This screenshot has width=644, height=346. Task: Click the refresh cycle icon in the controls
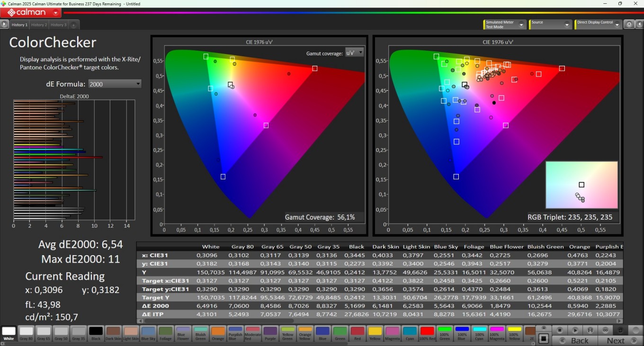click(x=620, y=330)
